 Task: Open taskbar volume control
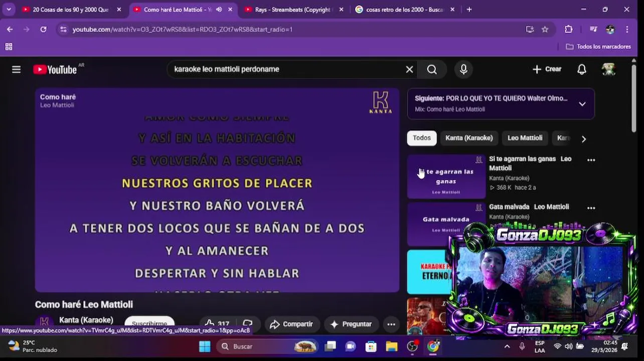click(568, 346)
